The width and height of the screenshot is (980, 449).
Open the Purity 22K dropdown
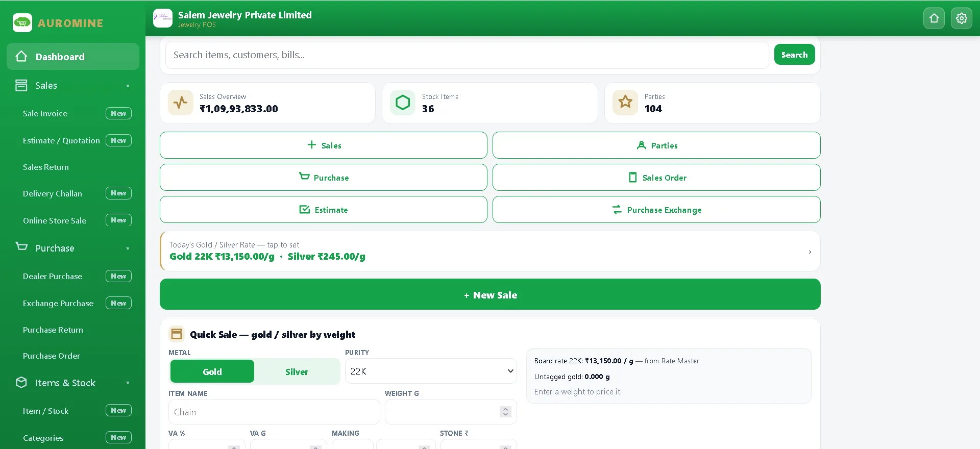point(431,371)
